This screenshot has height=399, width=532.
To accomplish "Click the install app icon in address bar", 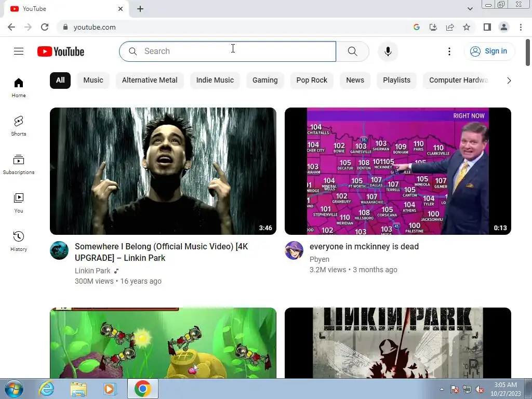I will pyautogui.click(x=433, y=27).
